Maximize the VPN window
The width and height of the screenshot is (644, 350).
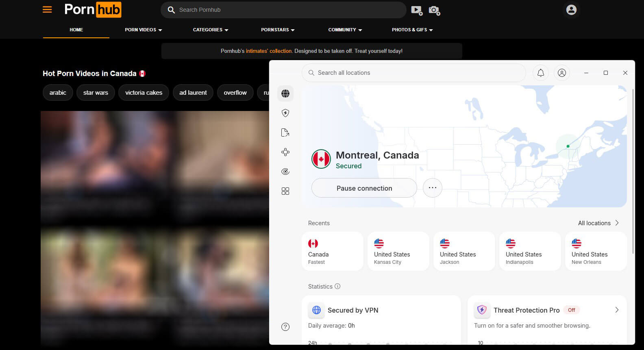coord(606,73)
